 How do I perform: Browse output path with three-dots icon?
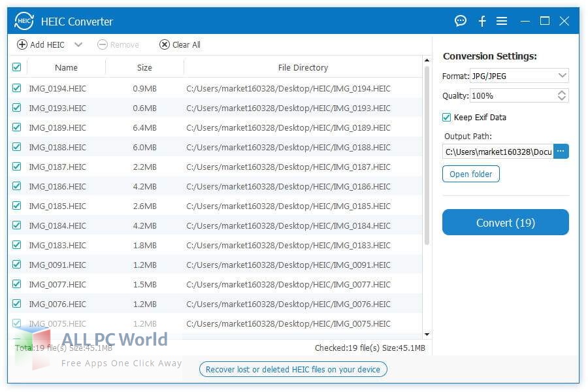point(561,152)
